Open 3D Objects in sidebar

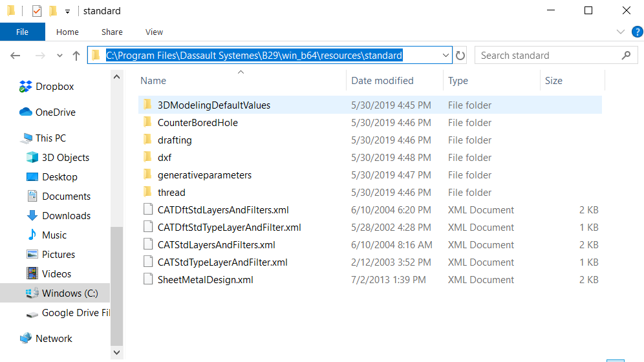(58, 158)
